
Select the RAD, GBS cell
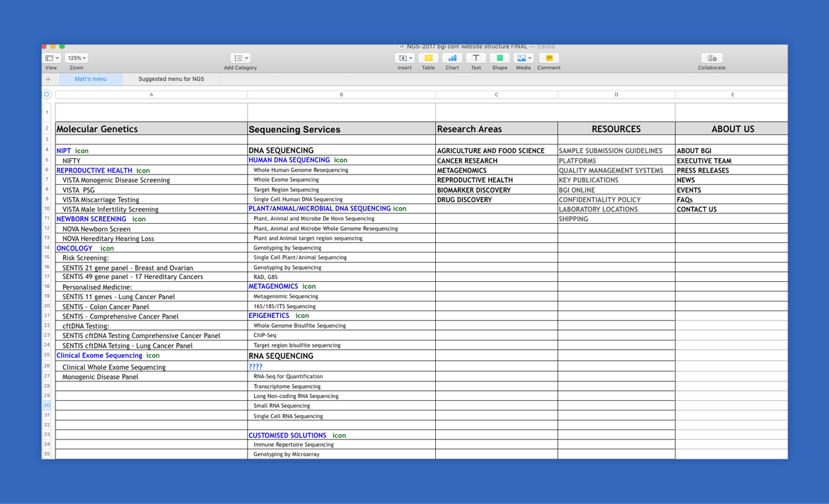(342, 277)
